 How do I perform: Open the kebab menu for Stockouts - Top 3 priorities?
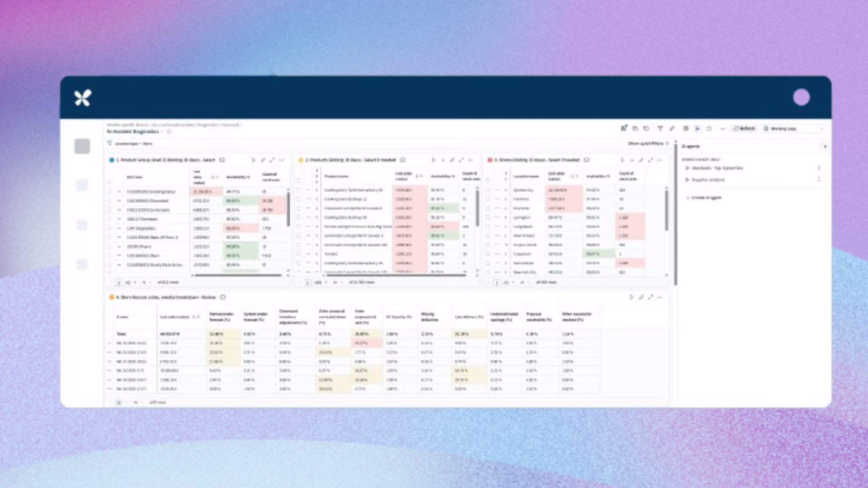point(819,168)
